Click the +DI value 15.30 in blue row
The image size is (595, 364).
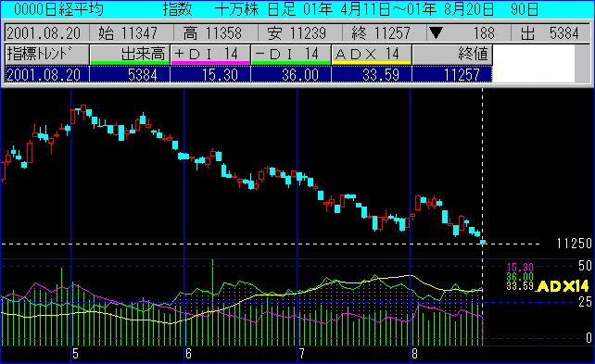point(210,74)
